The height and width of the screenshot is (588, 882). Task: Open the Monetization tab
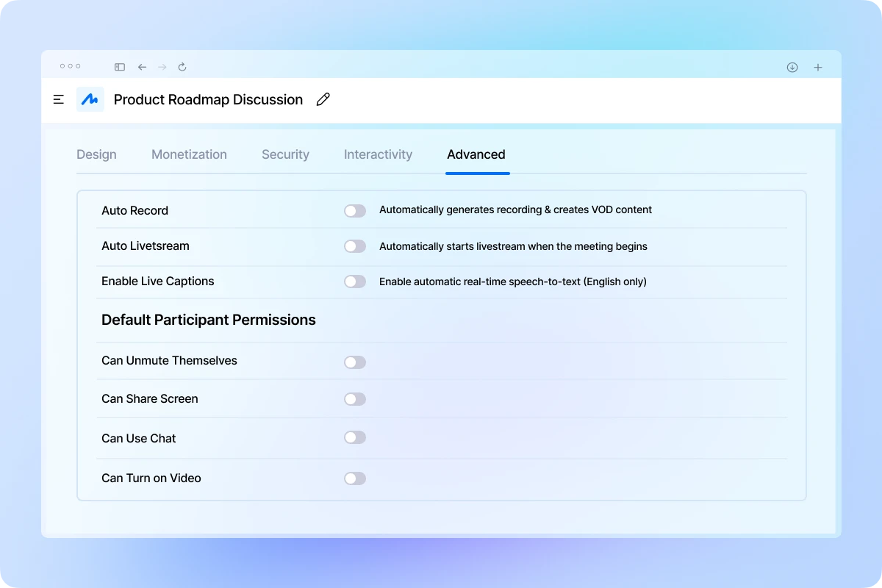coord(189,154)
